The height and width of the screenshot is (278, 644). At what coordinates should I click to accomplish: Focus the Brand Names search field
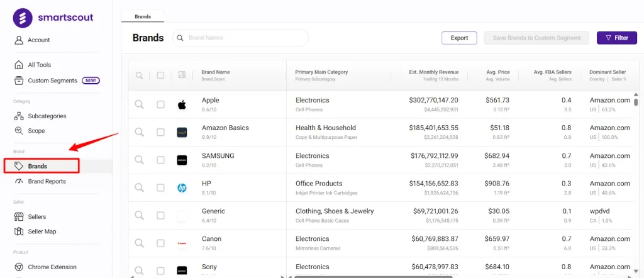(x=240, y=38)
